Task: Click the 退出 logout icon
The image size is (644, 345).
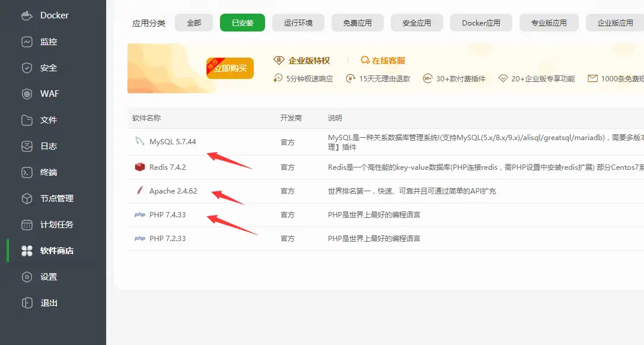Action: click(x=27, y=303)
